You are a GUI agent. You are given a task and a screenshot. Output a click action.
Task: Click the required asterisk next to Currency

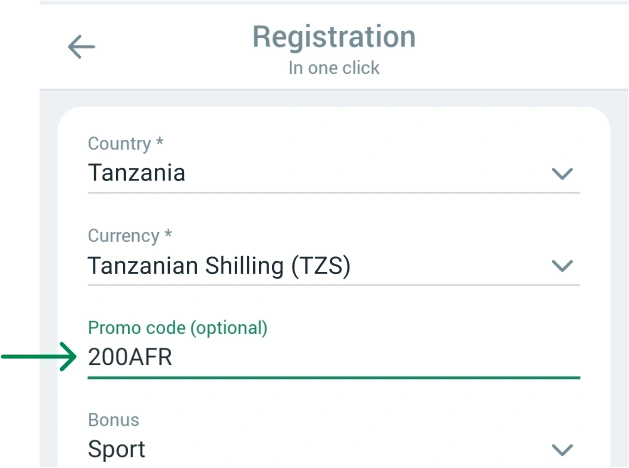[168, 236]
